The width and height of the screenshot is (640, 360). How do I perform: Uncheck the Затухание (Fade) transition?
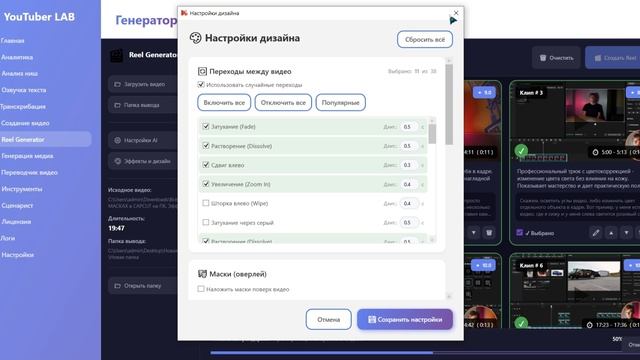pyautogui.click(x=206, y=127)
